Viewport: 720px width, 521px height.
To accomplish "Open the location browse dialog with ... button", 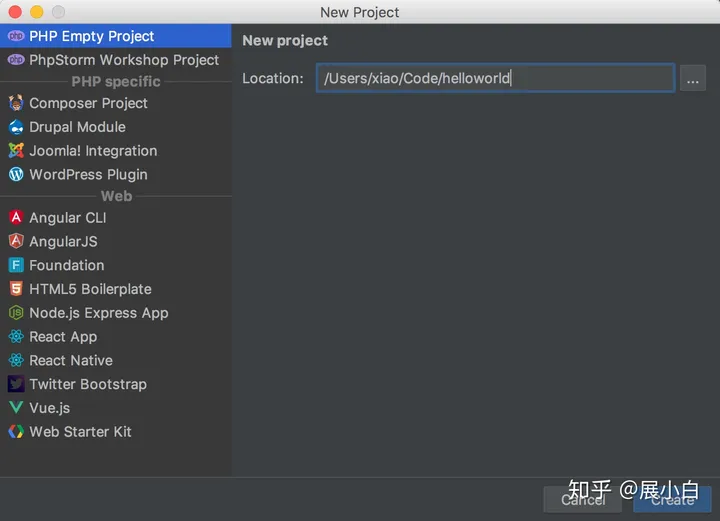I will [693, 79].
